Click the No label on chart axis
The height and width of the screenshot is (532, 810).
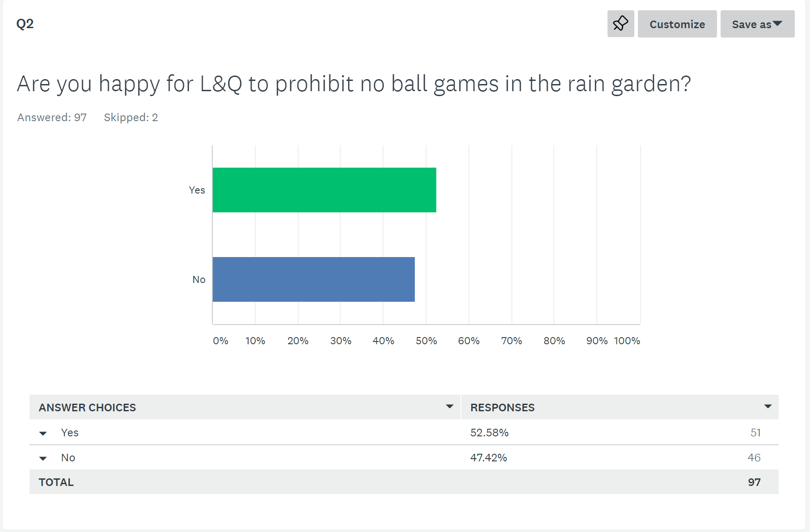pyautogui.click(x=198, y=280)
